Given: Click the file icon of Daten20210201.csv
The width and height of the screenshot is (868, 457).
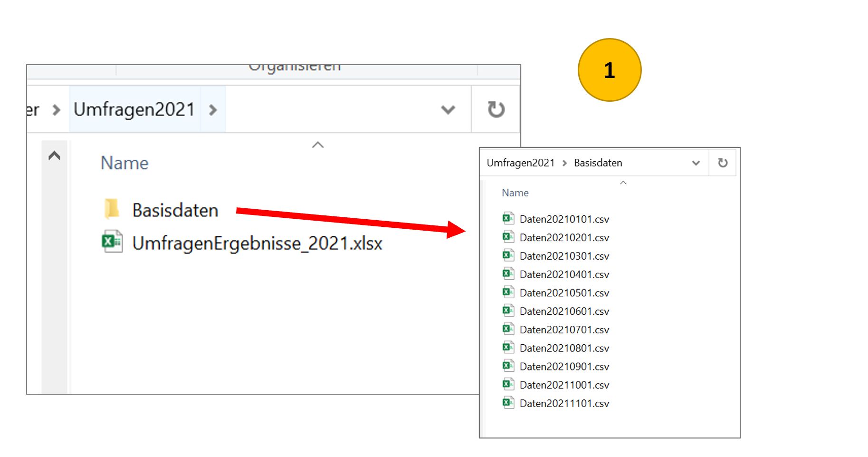Looking at the screenshot, I should point(508,237).
